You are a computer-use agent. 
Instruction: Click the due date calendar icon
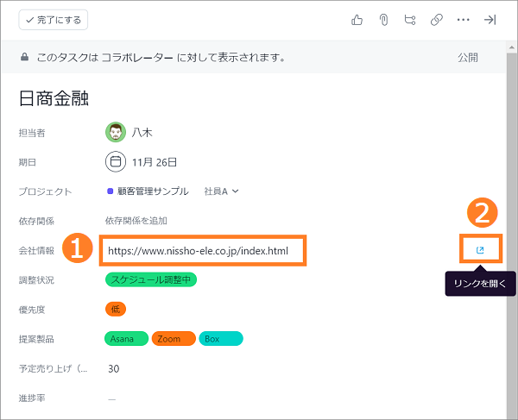116,161
